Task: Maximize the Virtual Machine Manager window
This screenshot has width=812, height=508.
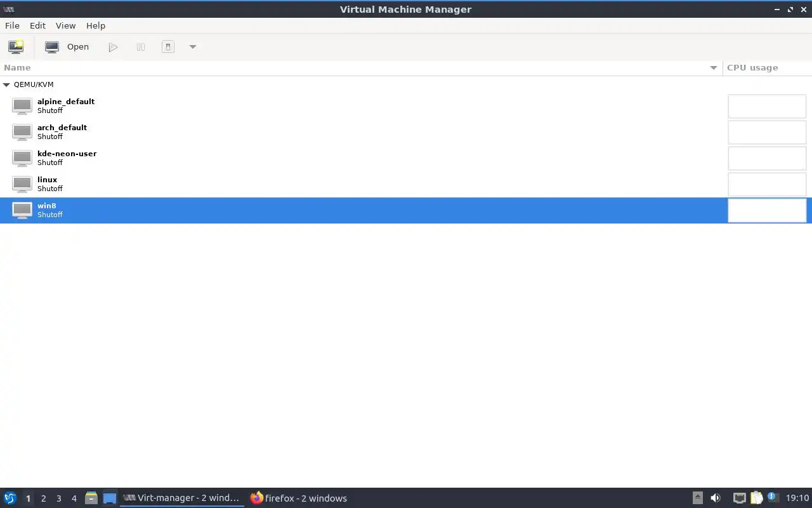Action: tap(790, 10)
